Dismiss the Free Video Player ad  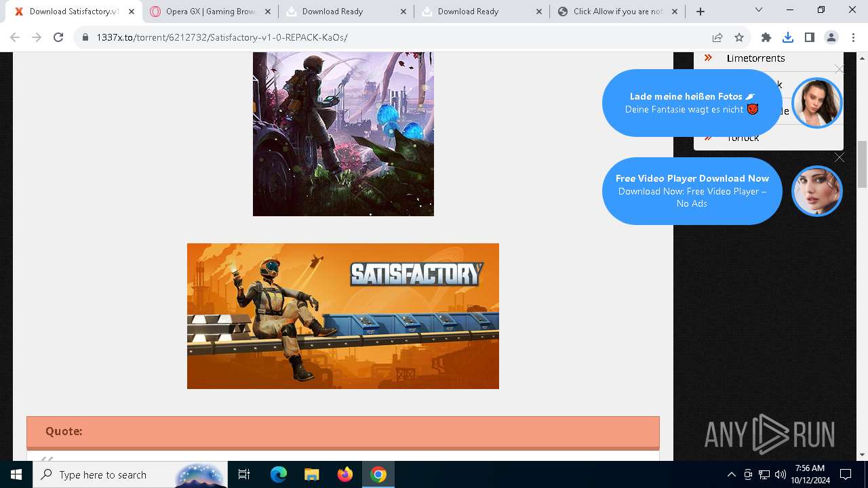coord(840,157)
